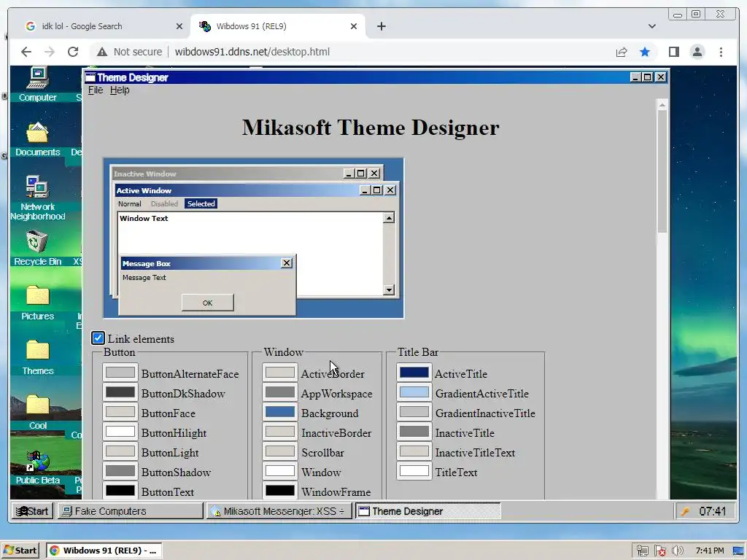Click the Selected item in preview menu
Screen dimensions: 747x560
point(201,204)
